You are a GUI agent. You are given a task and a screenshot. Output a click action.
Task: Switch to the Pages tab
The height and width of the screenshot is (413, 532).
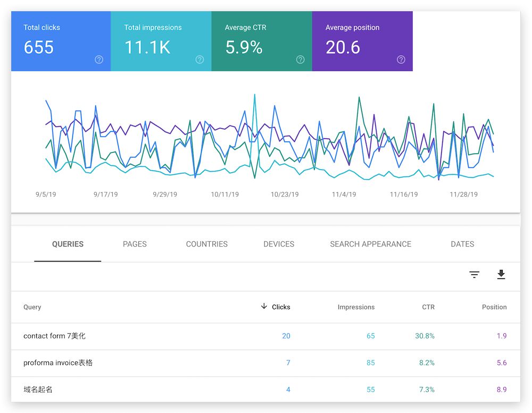click(135, 245)
